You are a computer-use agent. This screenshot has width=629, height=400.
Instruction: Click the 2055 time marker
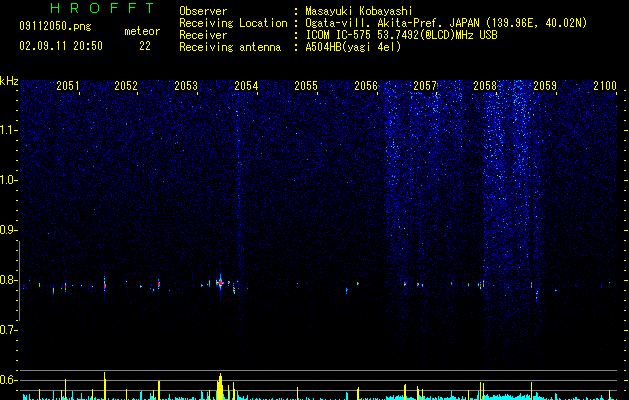click(x=306, y=86)
